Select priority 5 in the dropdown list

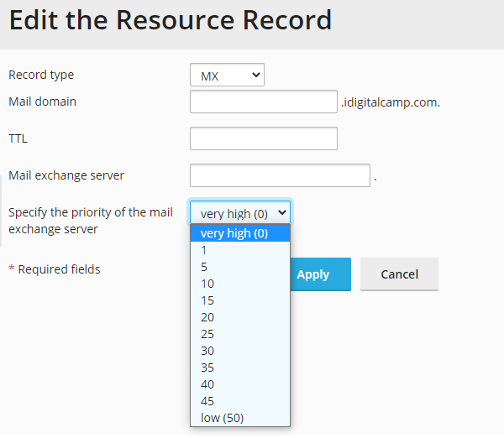point(240,267)
